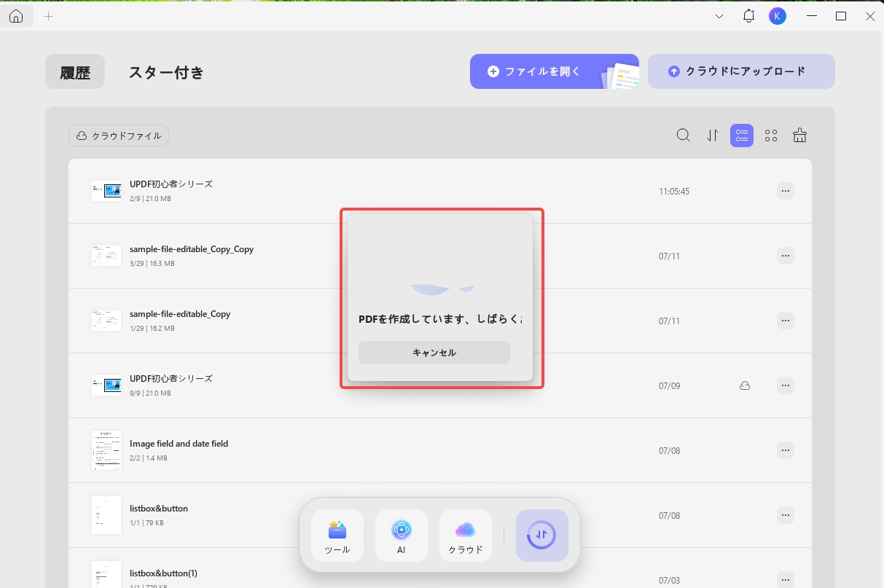The width and height of the screenshot is (884, 588).
Task: Select thumbnail of listbox&button(1)
Action: tap(106, 574)
